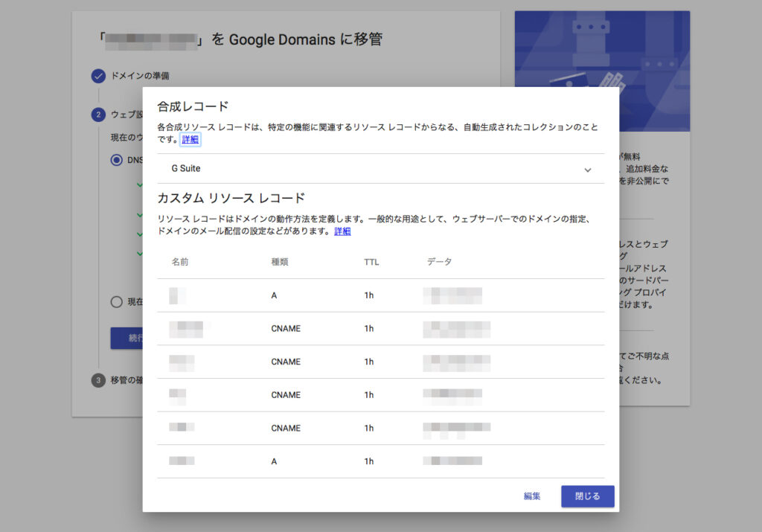Click the completed step checkmark beside ドメインの準備
The width and height of the screenshot is (762, 532).
pos(98,76)
